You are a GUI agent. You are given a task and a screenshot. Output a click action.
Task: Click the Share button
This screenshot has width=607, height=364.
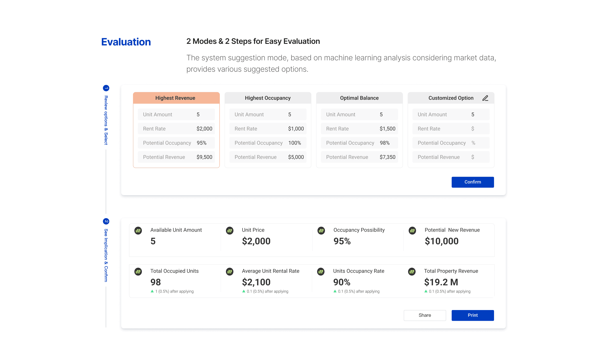point(424,315)
